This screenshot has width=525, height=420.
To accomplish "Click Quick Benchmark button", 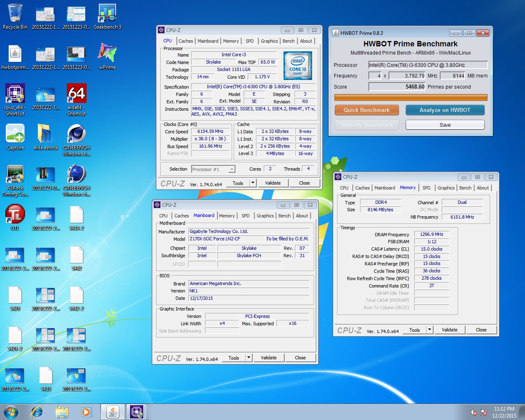I will click(x=367, y=110).
